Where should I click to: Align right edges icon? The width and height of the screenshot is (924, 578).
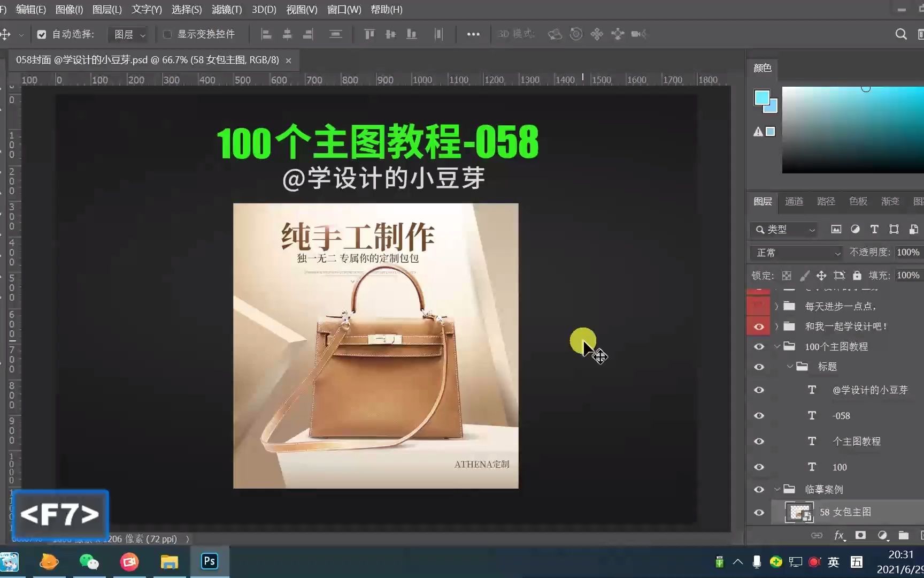[x=308, y=34]
